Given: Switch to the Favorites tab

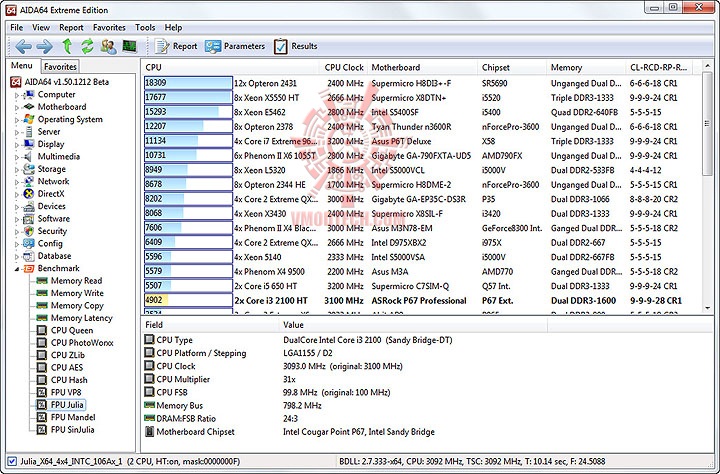Looking at the screenshot, I should (x=60, y=67).
